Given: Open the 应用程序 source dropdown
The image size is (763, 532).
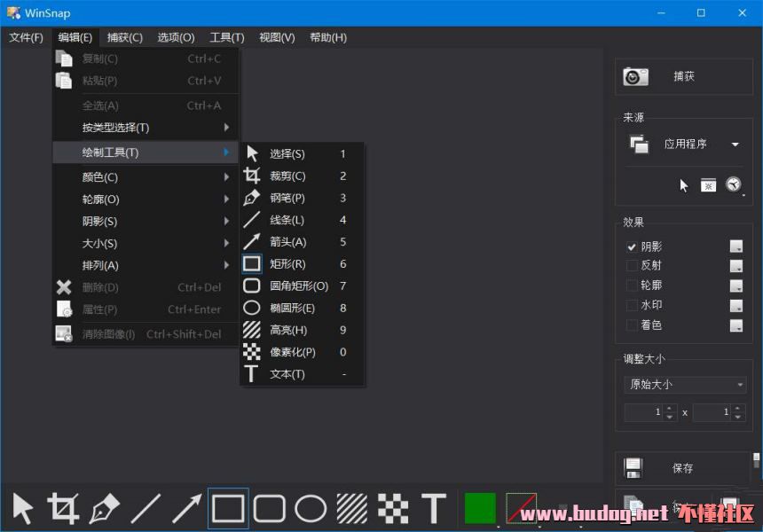Looking at the screenshot, I should point(684,144).
